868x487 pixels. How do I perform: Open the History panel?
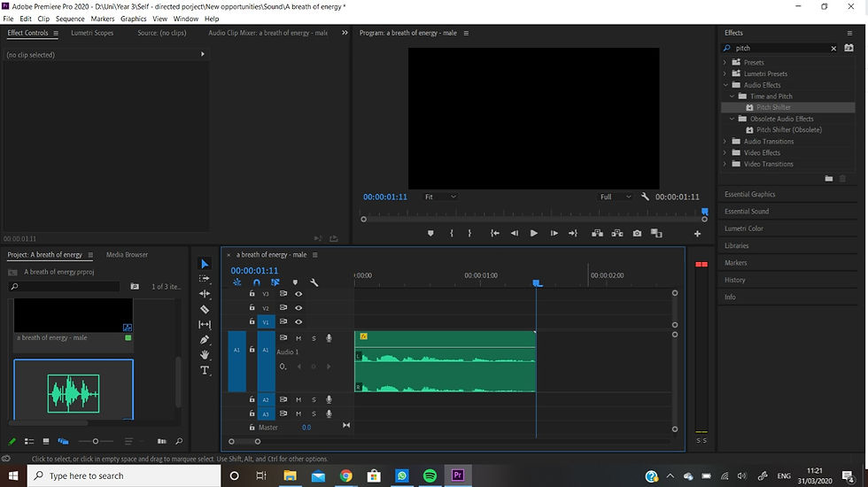pyautogui.click(x=734, y=280)
